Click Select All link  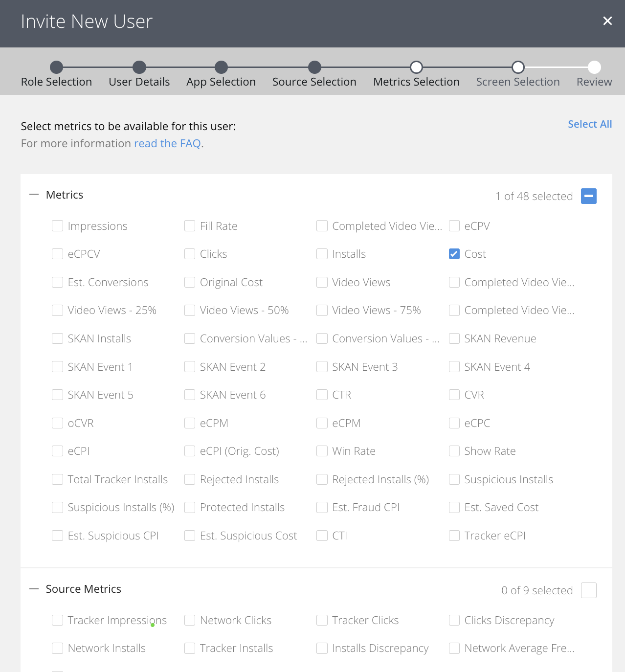pos(589,124)
